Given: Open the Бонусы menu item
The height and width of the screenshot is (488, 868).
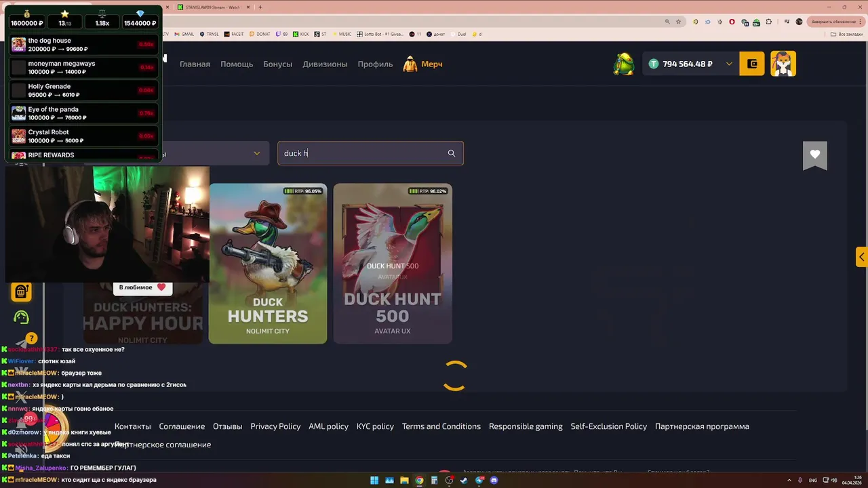Looking at the screenshot, I should coord(278,64).
